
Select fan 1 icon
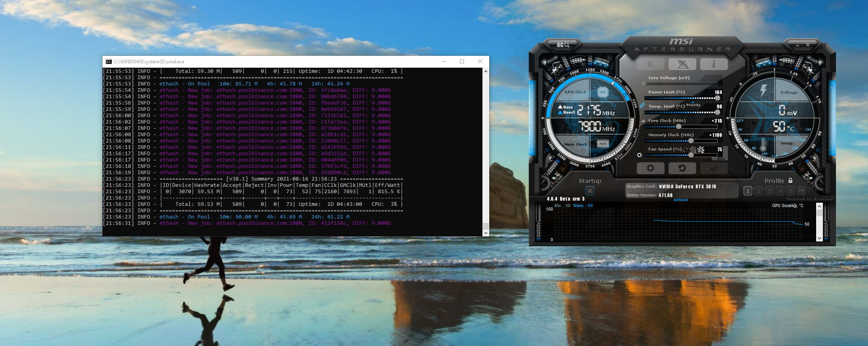pyautogui.click(x=693, y=150)
